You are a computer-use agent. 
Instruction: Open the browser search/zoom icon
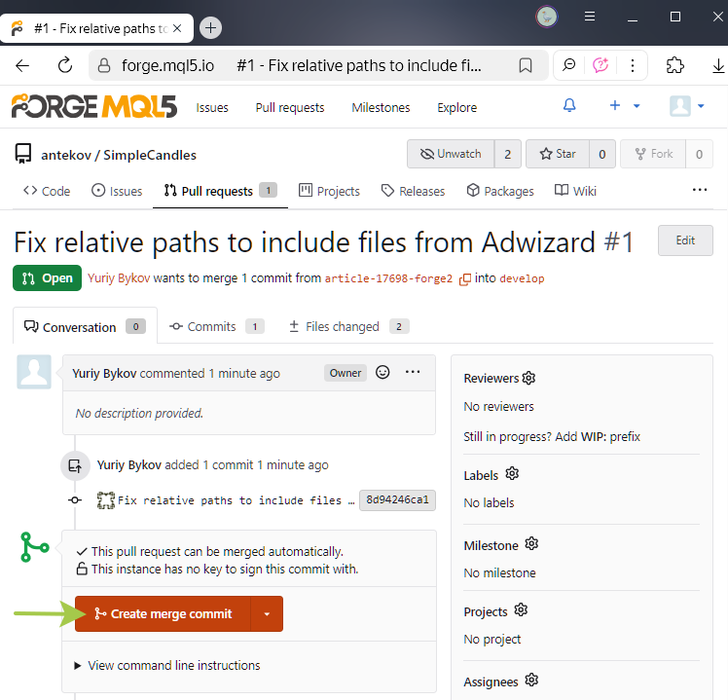pyautogui.click(x=568, y=65)
